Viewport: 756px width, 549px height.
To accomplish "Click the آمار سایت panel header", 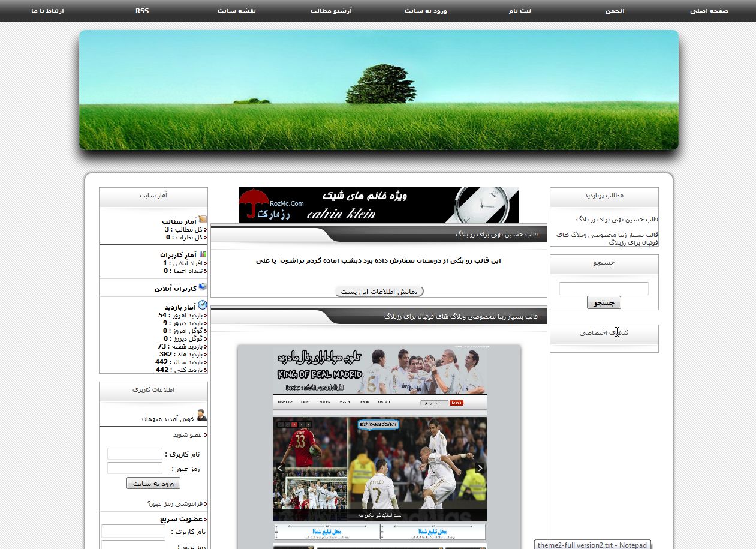I will [x=153, y=196].
